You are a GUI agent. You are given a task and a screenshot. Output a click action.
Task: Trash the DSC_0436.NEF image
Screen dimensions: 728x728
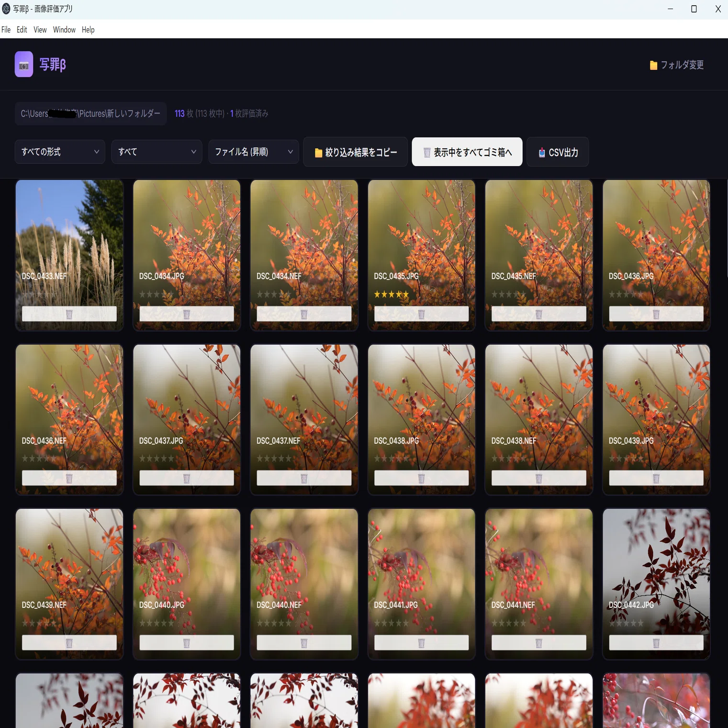coord(69,478)
